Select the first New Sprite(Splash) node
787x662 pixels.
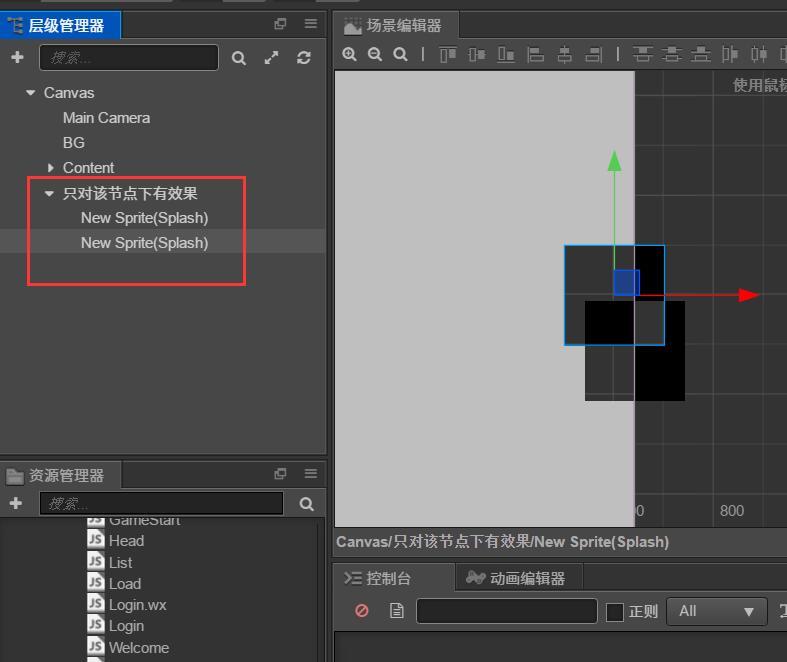point(145,218)
